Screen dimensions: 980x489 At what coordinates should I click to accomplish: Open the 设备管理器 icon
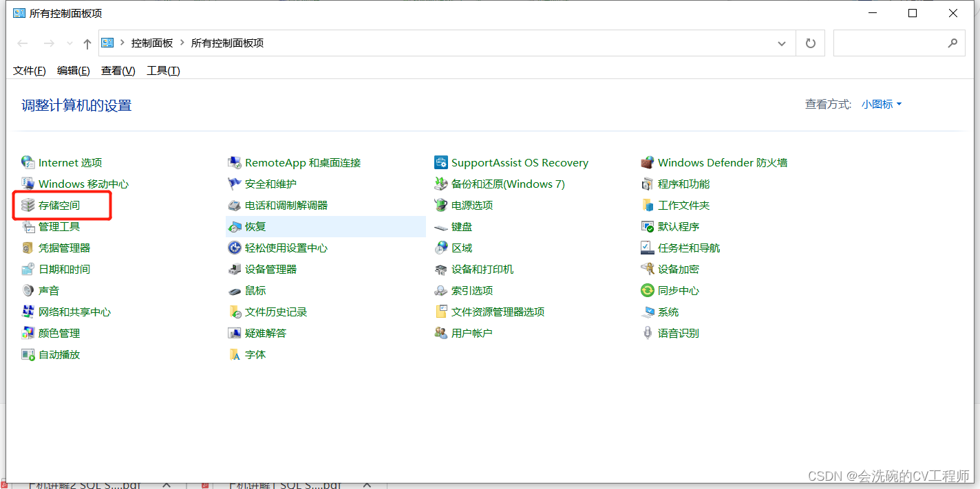tap(234, 269)
